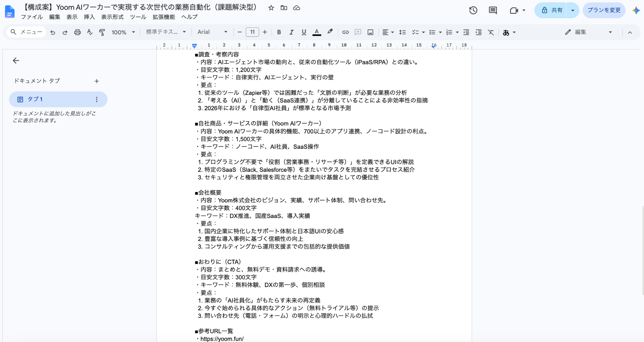Open line and paragraph spacing
This screenshot has width=644, height=342.
(x=402, y=32)
